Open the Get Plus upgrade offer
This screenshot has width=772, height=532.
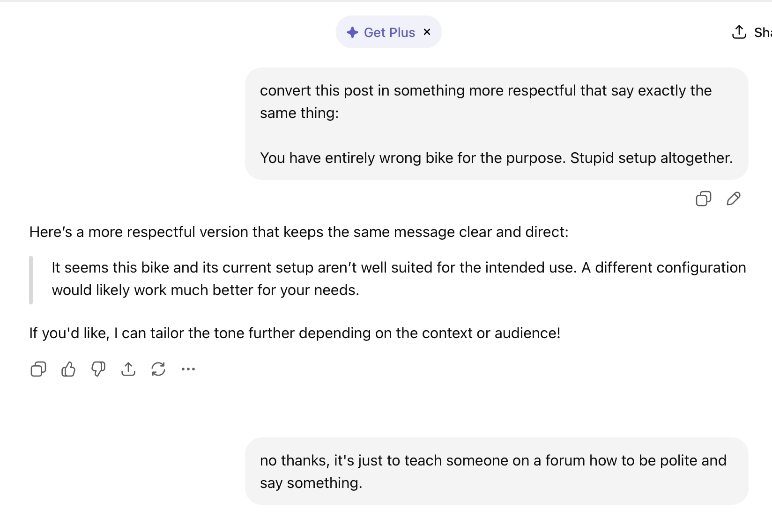tap(389, 32)
